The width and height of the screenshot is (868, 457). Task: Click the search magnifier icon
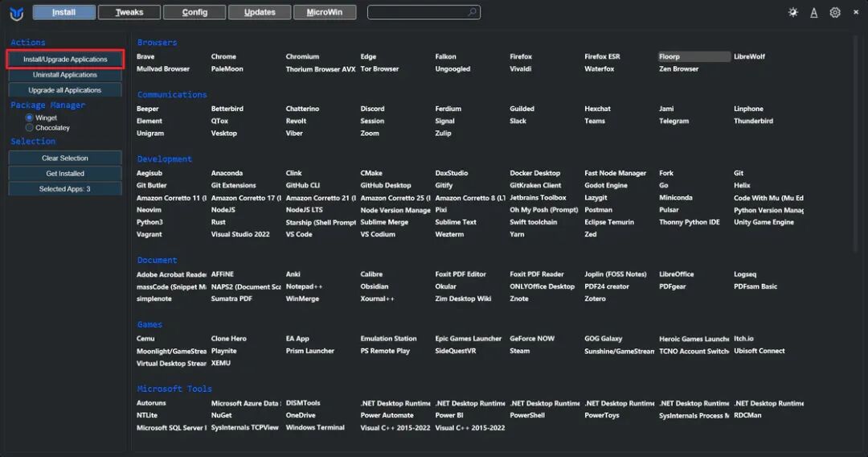(472, 11)
